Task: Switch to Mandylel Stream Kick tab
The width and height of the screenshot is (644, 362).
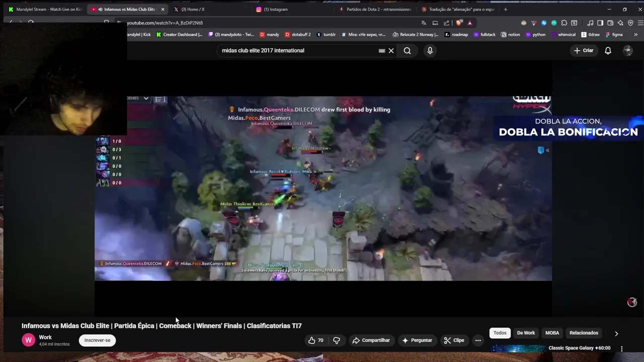Action: [x=44, y=9]
